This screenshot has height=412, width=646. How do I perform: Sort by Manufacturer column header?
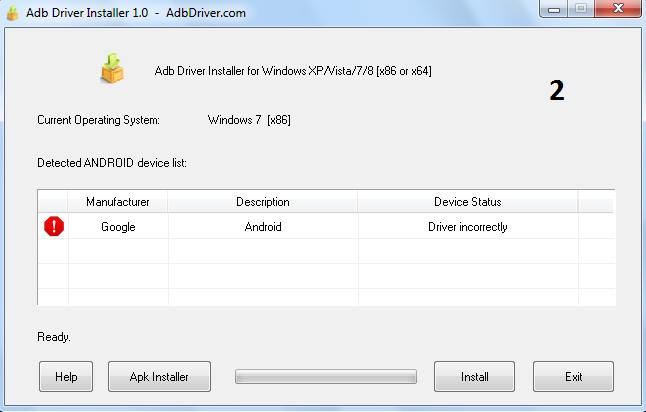(x=118, y=202)
